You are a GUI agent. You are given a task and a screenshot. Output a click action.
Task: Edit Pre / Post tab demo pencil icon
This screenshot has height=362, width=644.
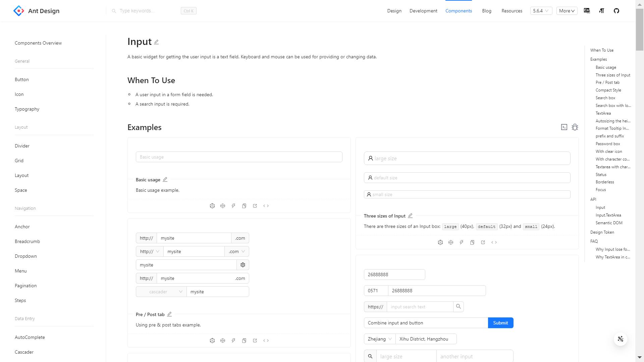(169, 314)
